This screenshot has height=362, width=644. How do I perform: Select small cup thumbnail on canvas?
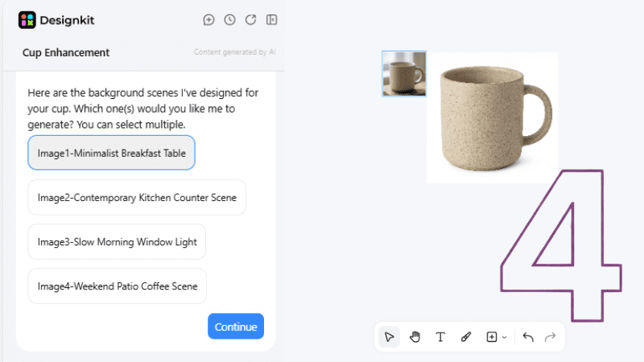click(403, 74)
